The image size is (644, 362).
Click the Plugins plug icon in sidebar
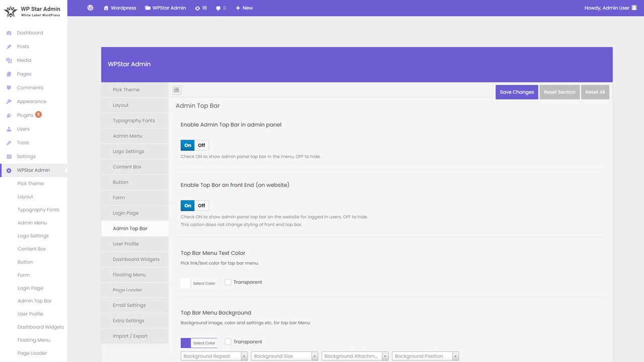tap(9, 115)
